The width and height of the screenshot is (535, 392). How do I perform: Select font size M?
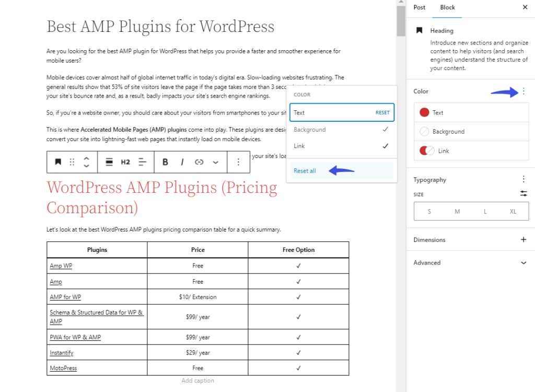(457, 211)
